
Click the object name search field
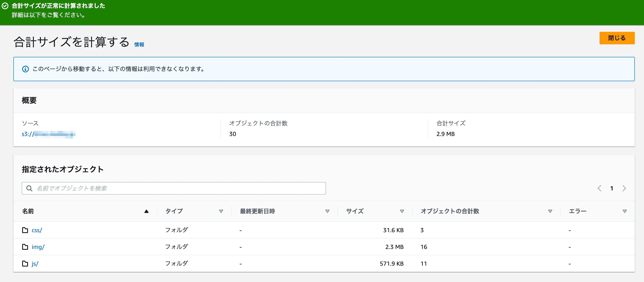174,188
